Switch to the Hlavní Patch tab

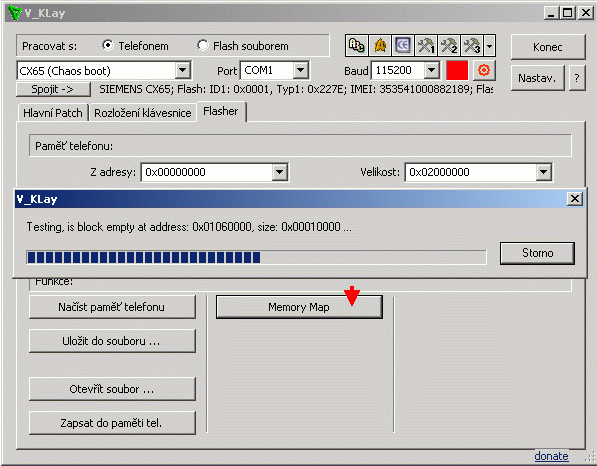point(53,113)
